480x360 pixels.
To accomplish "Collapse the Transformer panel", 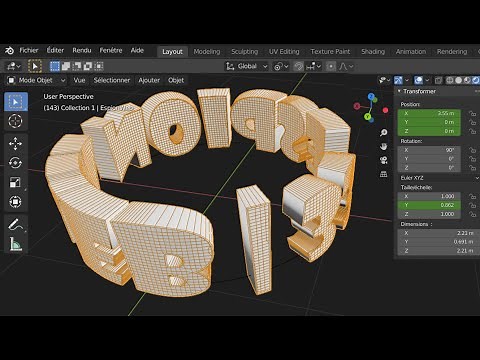I will pyautogui.click(x=399, y=91).
